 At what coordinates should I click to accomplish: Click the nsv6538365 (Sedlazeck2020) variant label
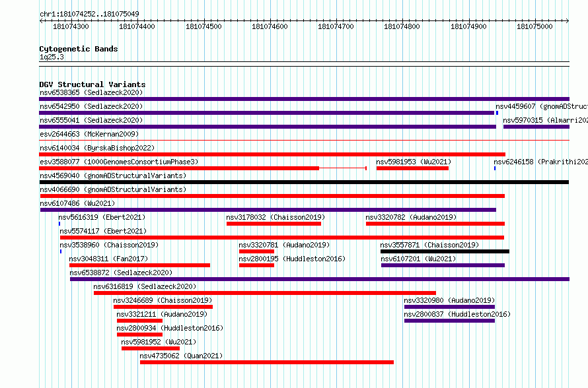91,92
